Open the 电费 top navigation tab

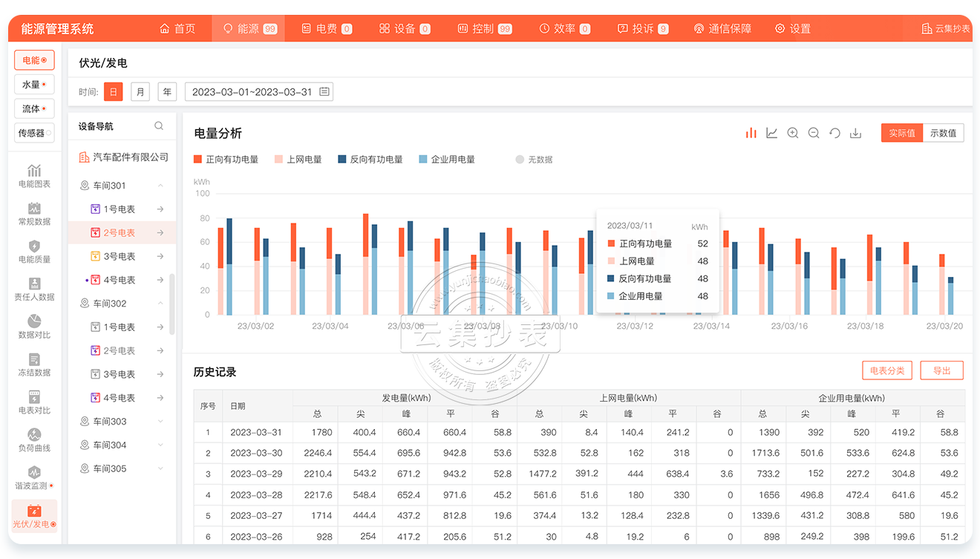326,29
